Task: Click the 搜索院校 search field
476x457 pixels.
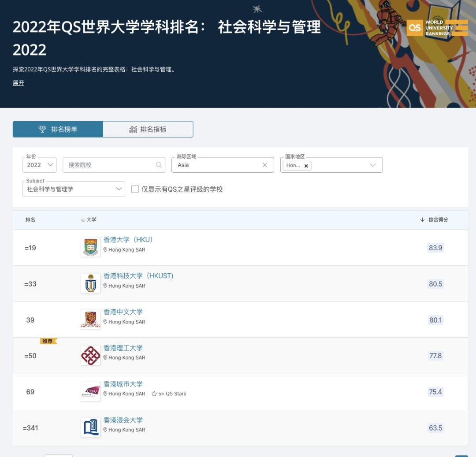Action: click(114, 165)
